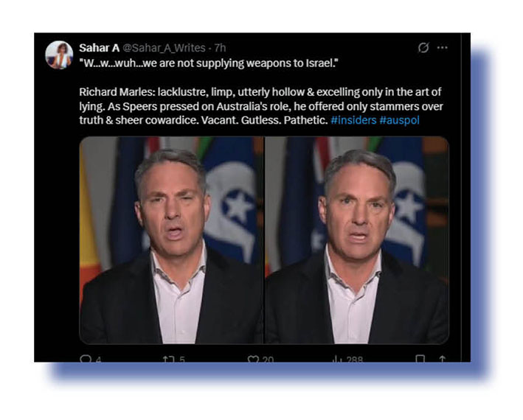Open the right attached photo

click(357, 239)
